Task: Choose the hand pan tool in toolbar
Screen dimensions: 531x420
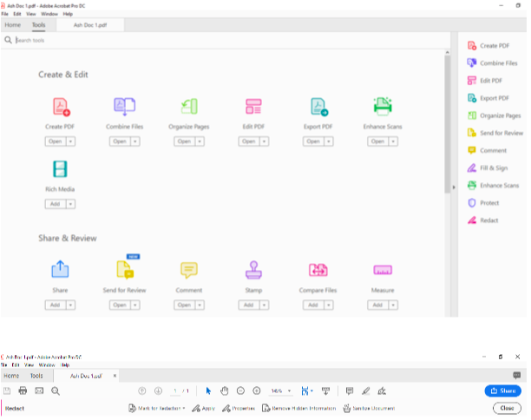Action: click(224, 391)
